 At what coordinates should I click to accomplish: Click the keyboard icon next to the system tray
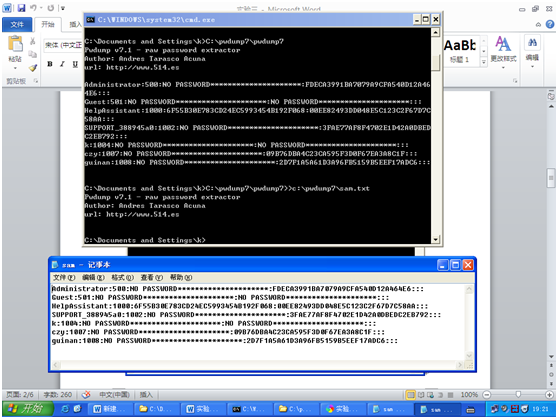coord(470,410)
